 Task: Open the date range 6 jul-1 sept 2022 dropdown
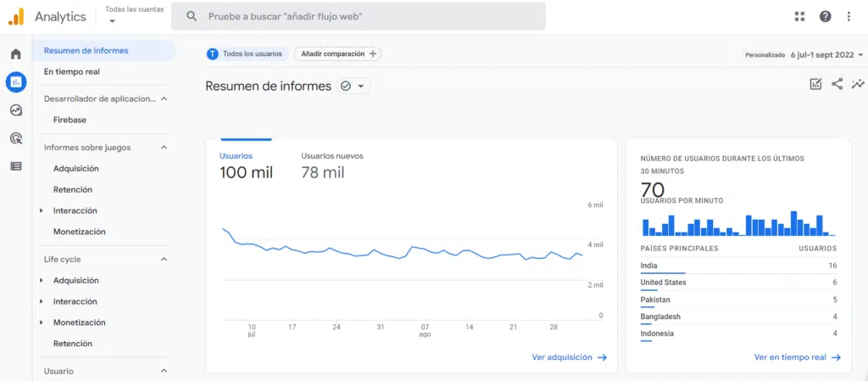[x=827, y=55]
